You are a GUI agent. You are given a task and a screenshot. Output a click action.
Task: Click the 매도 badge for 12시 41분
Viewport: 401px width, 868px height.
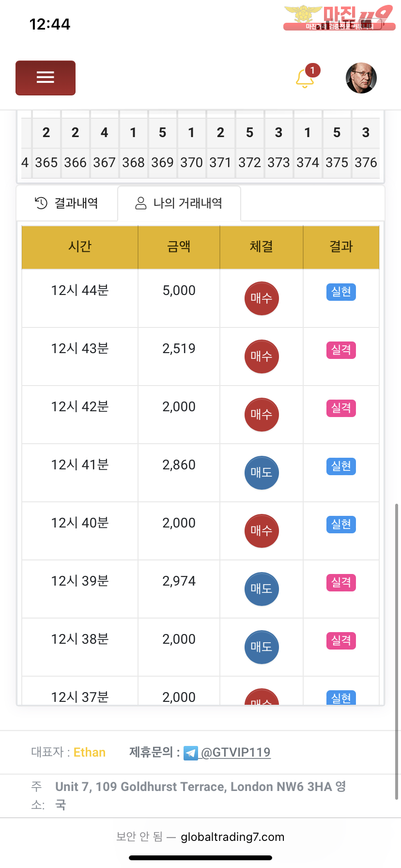click(x=262, y=473)
